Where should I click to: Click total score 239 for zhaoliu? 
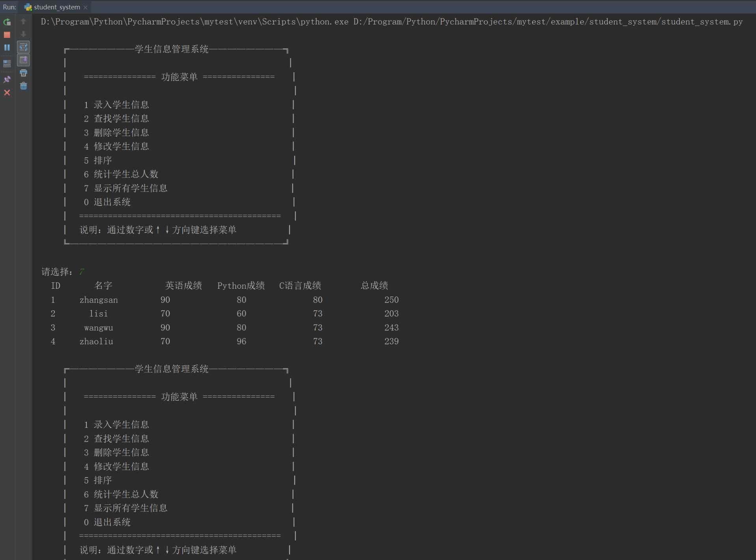click(391, 342)
